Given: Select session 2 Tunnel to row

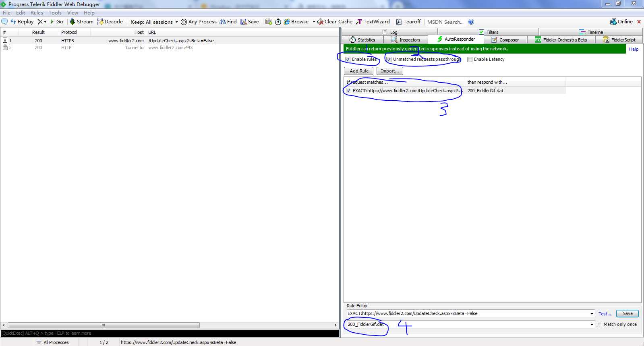Looking at the screenshot, I should click(x=170, y=48).
